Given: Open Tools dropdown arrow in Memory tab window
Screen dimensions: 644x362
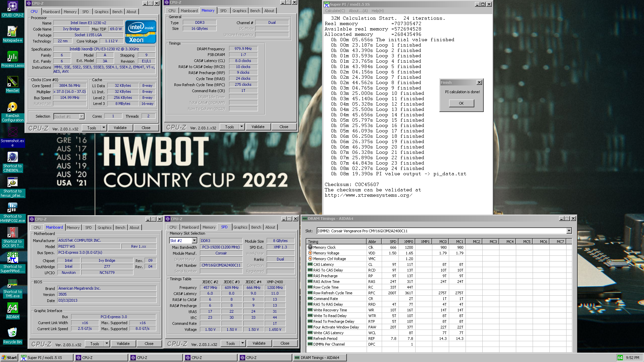Looking at the screenshot, I should [x=241, y=127].
